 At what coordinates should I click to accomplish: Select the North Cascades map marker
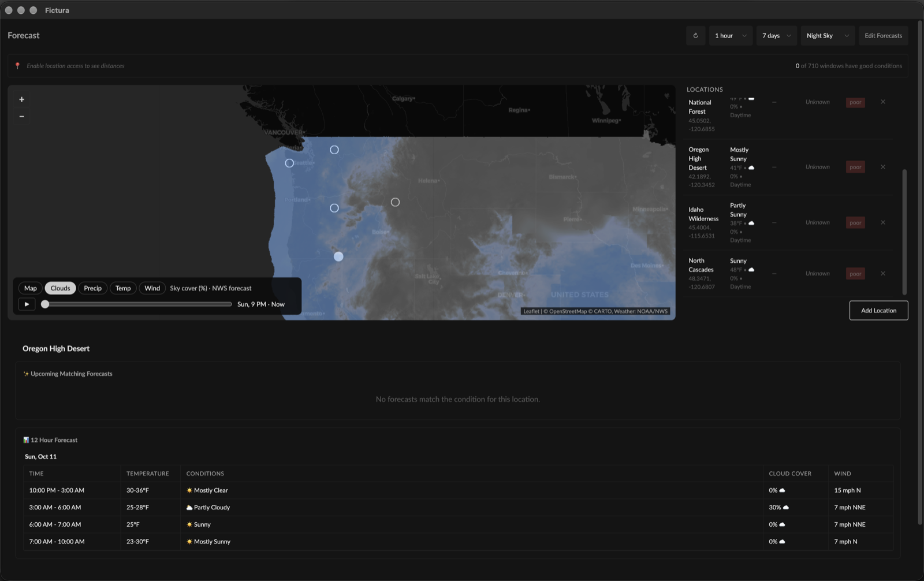334,150
